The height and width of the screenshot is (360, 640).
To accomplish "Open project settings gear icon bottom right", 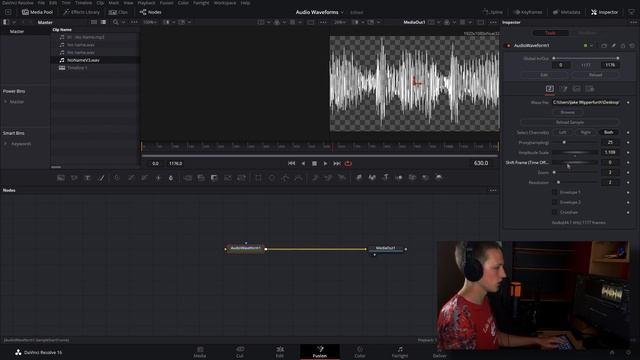I will [628, 352].
